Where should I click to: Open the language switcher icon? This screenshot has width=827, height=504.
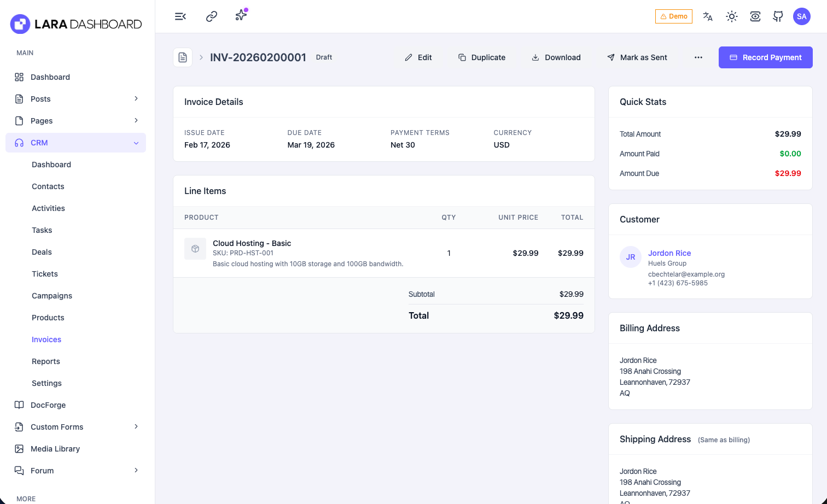708,16
